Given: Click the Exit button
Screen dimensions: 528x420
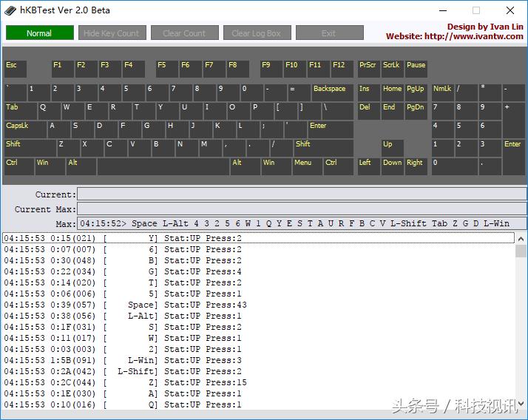Looking at the screenshot, I should pyautogui.click(x=329, y=33).
